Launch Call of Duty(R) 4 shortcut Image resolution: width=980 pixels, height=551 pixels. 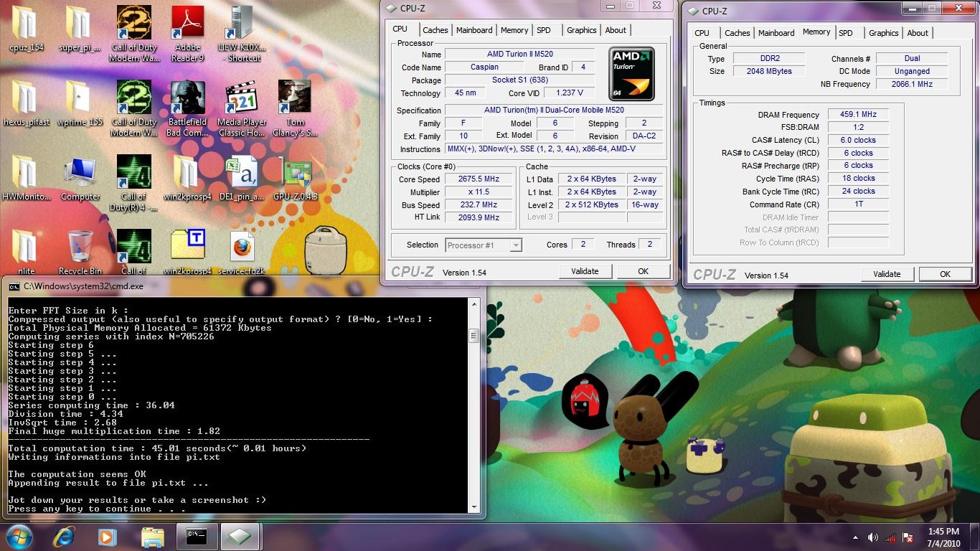pos(134,172)
